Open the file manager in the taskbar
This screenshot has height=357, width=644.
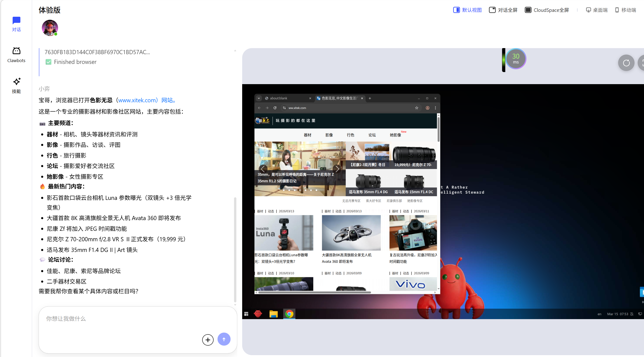click(274, 314)
